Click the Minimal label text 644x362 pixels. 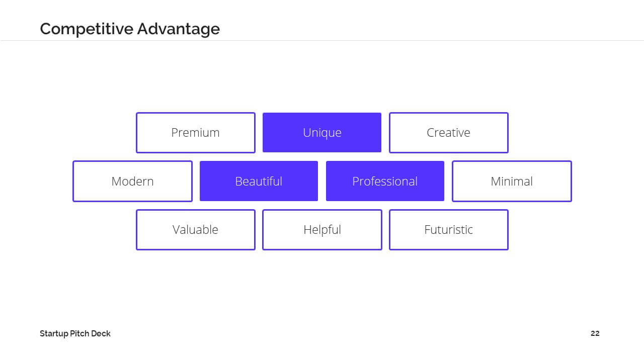pos(512,181)
